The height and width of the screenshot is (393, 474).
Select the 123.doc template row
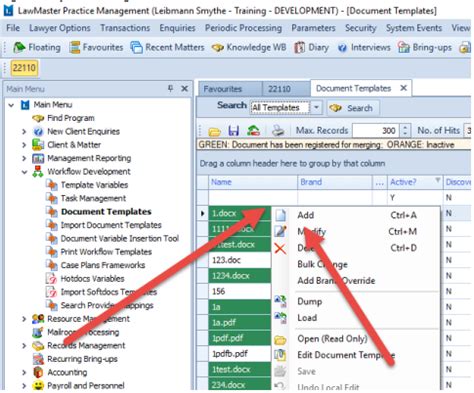point(240,260)
